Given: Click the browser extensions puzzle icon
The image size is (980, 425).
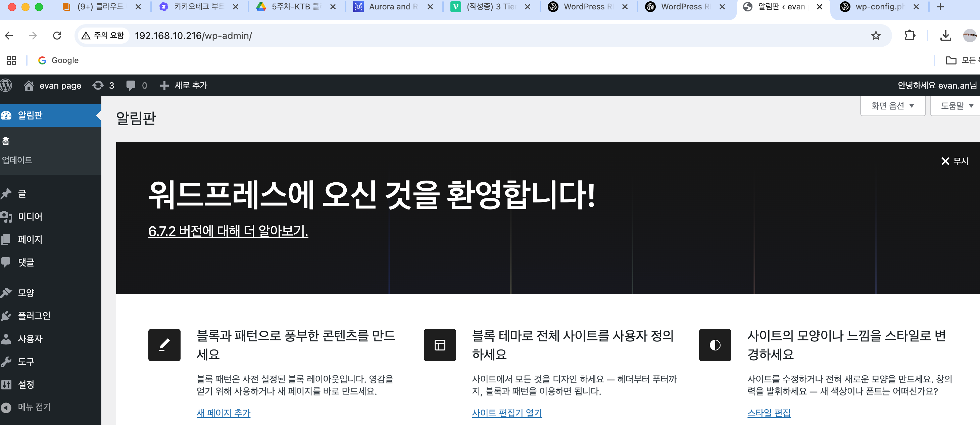Looking at the screenshot, I should point(910,35).
